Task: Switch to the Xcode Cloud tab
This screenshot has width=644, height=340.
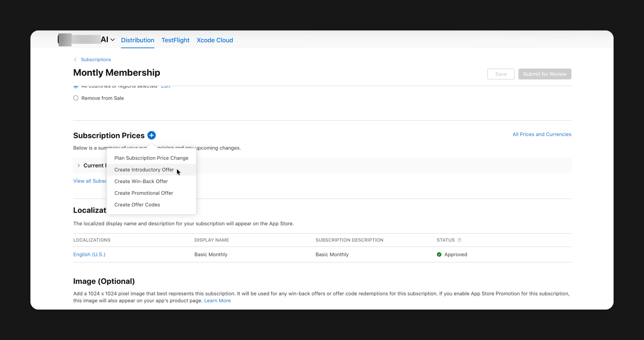Action: 215,40
